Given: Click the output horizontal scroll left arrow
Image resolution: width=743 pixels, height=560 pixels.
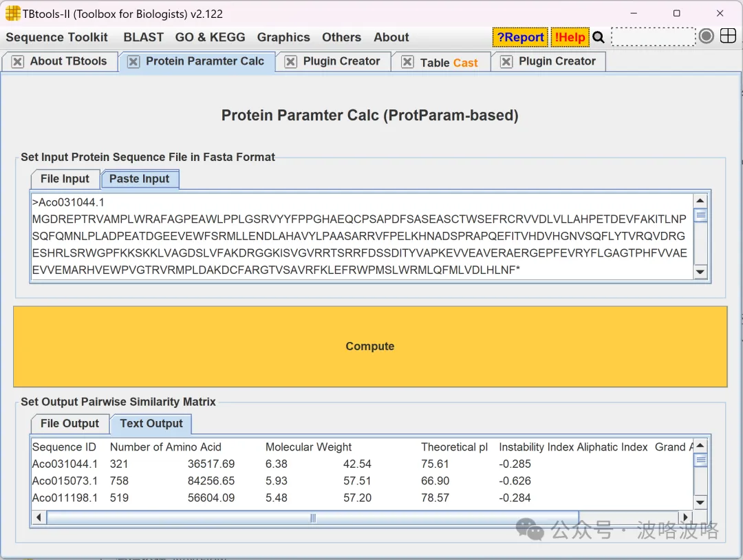Looking at the screenshot, I should 39,517.
